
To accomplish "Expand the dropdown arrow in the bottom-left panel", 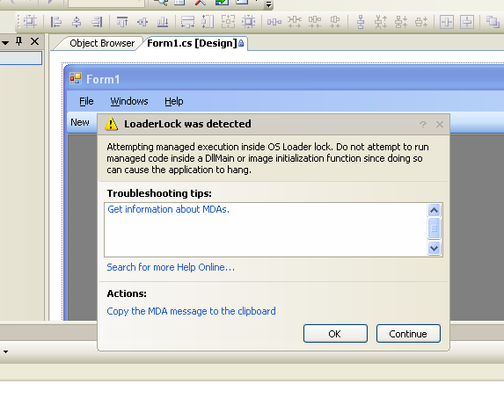I will point(5,351).
